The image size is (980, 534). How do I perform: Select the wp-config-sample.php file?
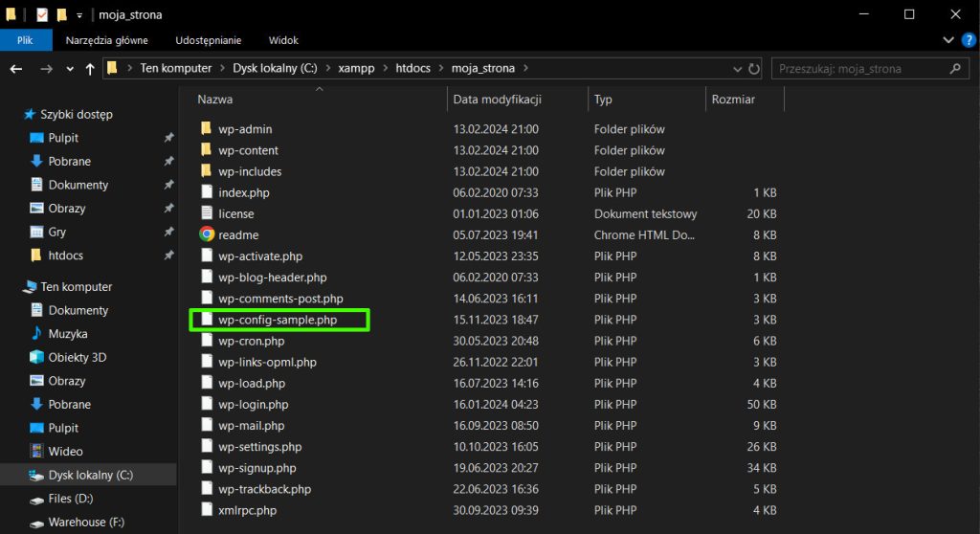278,320
